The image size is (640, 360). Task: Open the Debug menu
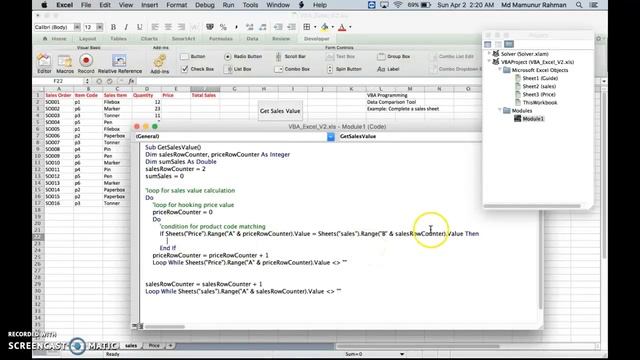[204, 5]
